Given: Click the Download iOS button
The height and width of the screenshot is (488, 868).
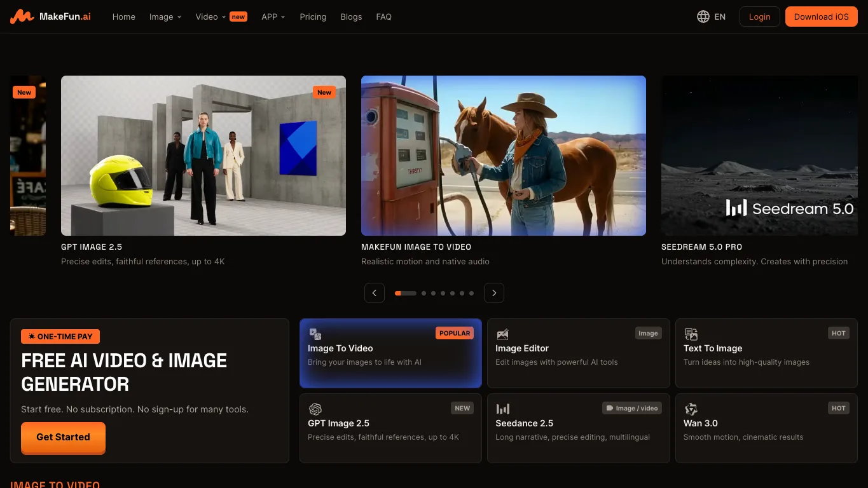Looking at the screenshot, I should click(x=821, y=17).
